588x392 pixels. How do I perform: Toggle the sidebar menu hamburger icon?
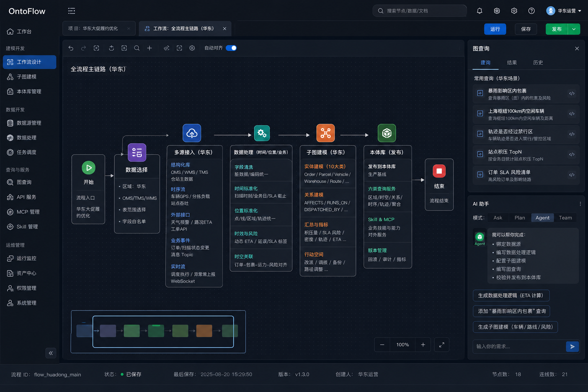click(x=72, y=11)
